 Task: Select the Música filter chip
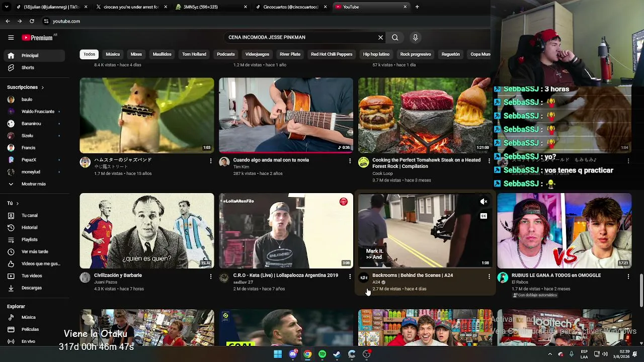click(113, 54)
